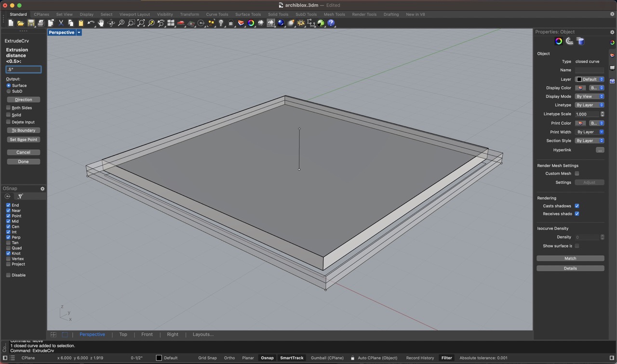Switch to Solid Tools toolbar tab
The image size is (617, 364).
click(x=278, y=14)
